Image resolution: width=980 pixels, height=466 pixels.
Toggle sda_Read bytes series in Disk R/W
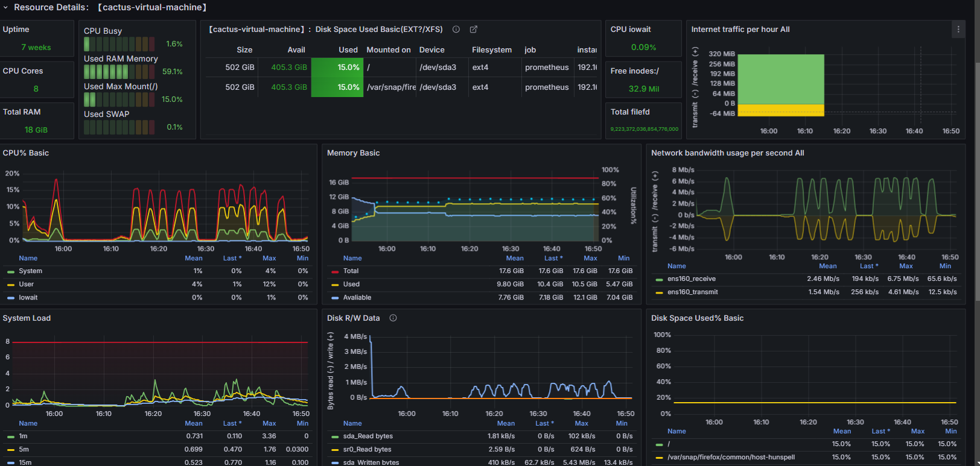tap(368, 436)
